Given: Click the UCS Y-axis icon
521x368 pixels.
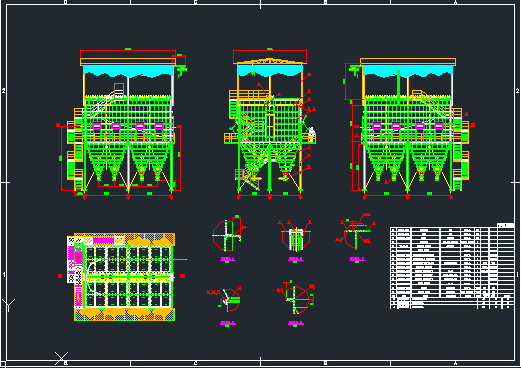Looking at the screenshot, I should point(9,305).
